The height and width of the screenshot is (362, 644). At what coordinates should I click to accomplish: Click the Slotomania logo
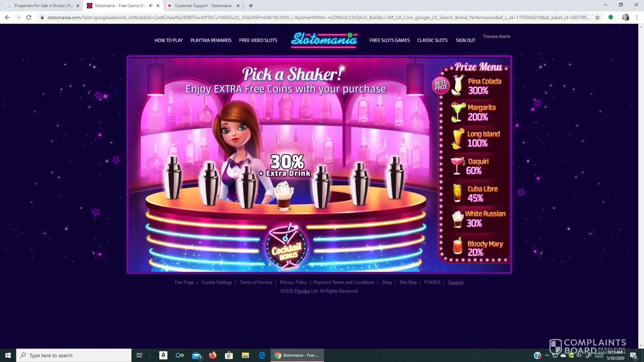tap(324, 40)
